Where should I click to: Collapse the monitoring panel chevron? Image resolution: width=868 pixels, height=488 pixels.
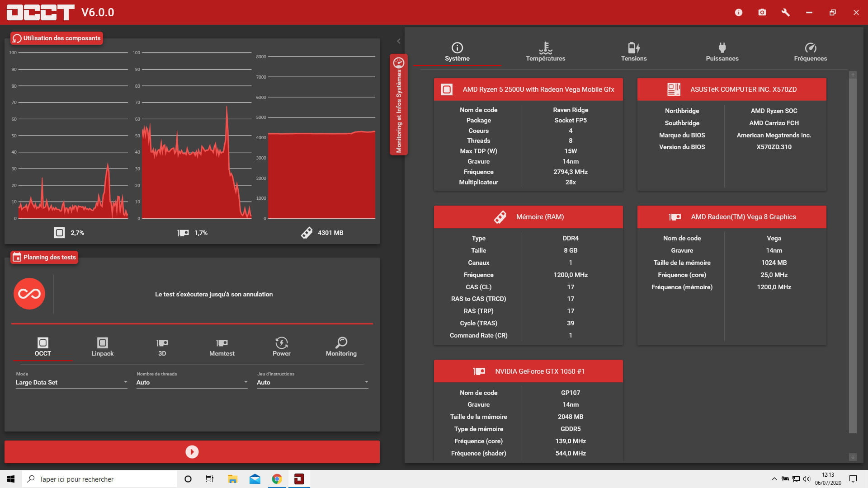[x=398, y=41]
